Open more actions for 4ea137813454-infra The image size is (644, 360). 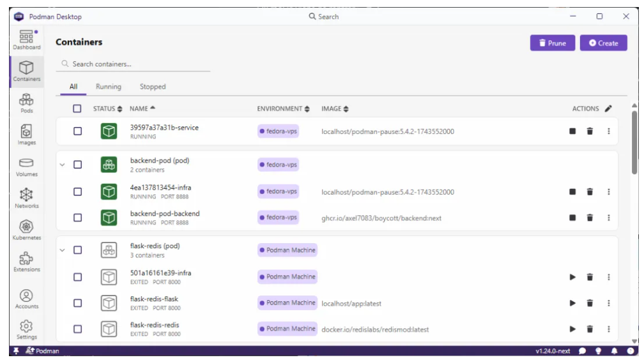pyautogui.click(x=609, y=191)
